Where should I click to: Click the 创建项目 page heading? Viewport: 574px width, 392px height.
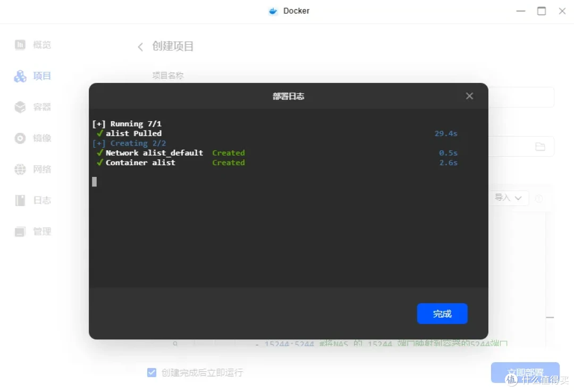(173, 46)
